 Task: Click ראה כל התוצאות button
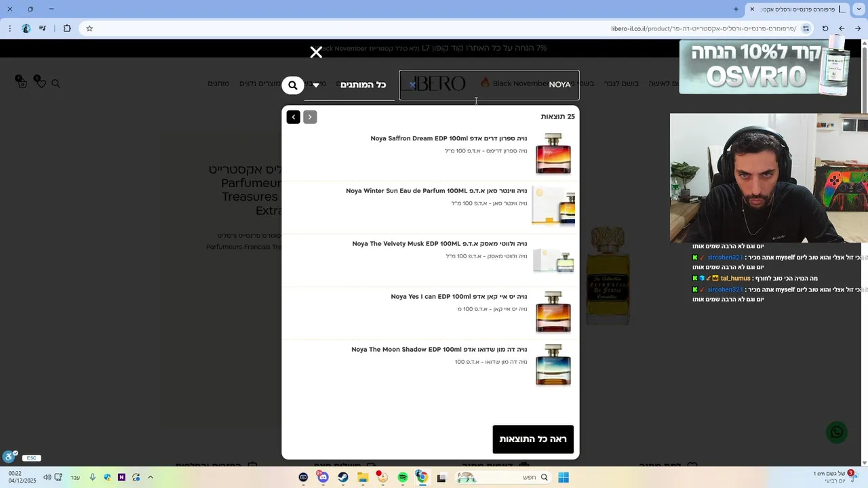click(x=533, y=439)
